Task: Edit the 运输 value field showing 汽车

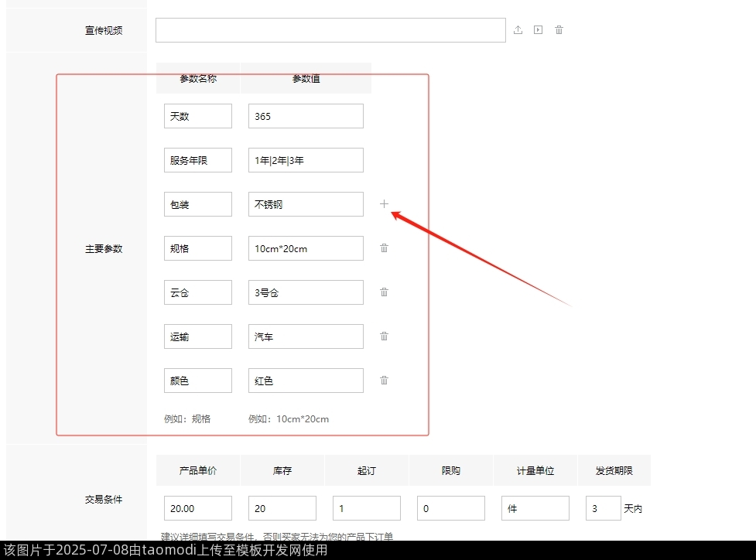Action: pyautogui.click(x=305, y=336)
